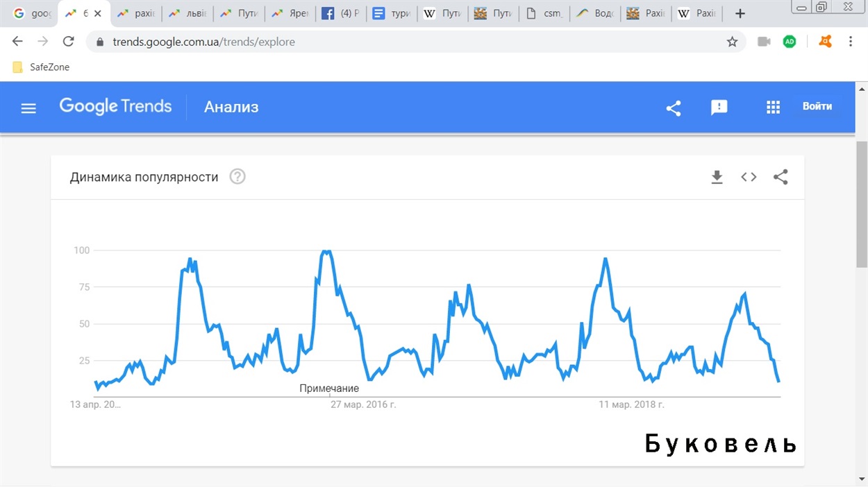Screen dimensions: 868x487
Task: Reload the current page
Action: click(x=68, y=42)
